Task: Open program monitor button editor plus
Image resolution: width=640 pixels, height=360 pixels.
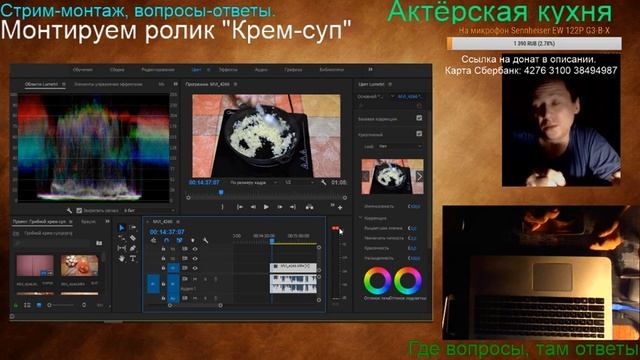Action: coord(340,208)
